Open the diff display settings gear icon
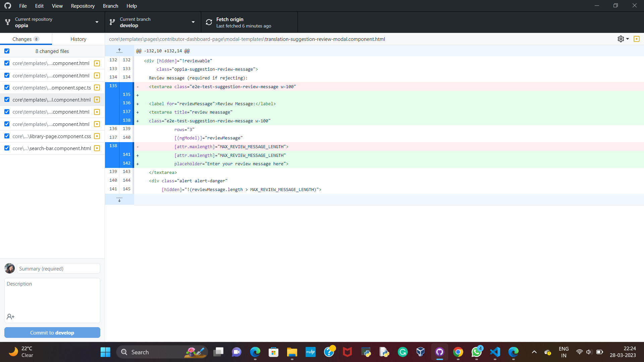The height and width of the screenshot is (362, 644). click(621, 39)
